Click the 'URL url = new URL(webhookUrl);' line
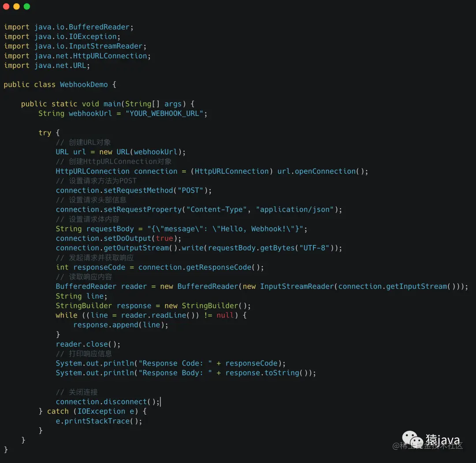The image size is (476, 463). [120, 152]
